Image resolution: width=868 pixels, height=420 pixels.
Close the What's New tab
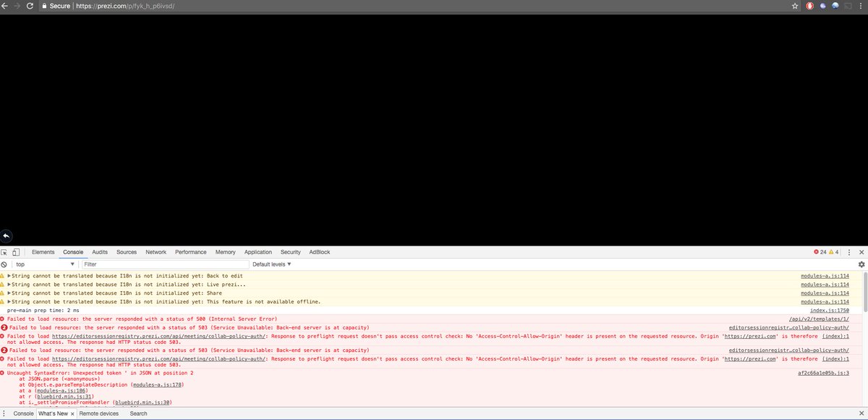tap(72, 413)
